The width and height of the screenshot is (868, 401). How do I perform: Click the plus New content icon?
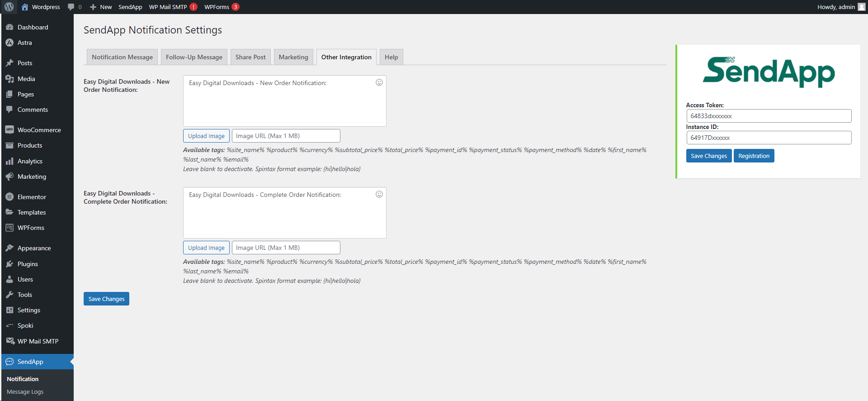click(93, 7)
